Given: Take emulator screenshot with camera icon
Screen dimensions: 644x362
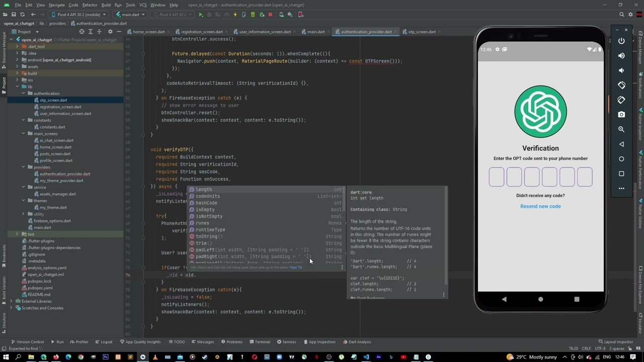Looking at the screenshot, I should coord(621,115).
